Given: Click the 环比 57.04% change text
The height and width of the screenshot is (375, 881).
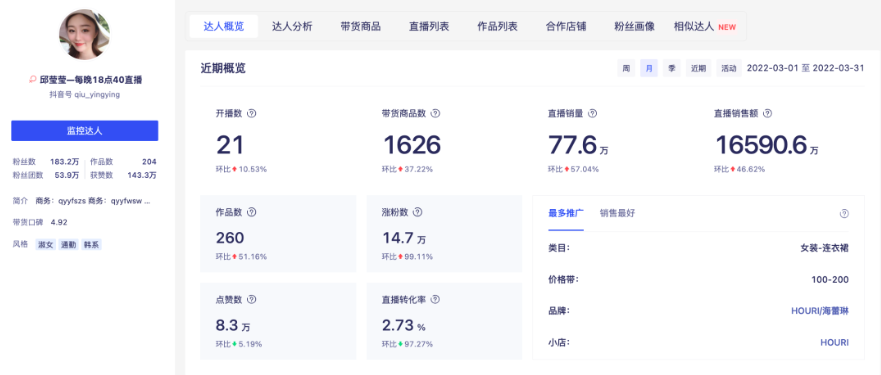Looking at the screenshot, I should [x=573, y=169].
